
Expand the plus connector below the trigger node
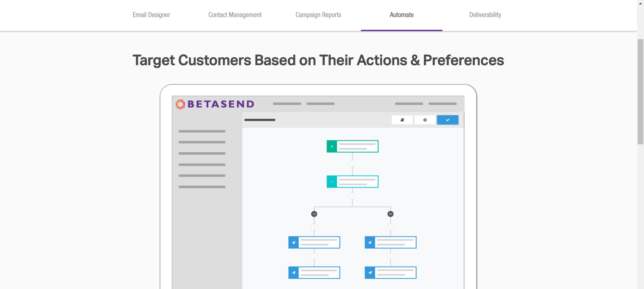353,163
